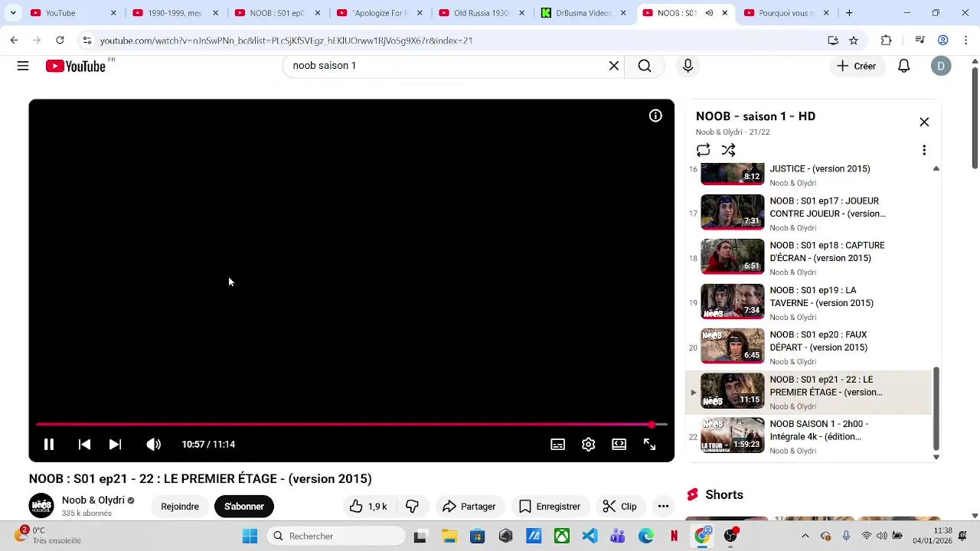Open browser extensions puzzle icon
The image size is (980, 551).
(x=887, y=41)
